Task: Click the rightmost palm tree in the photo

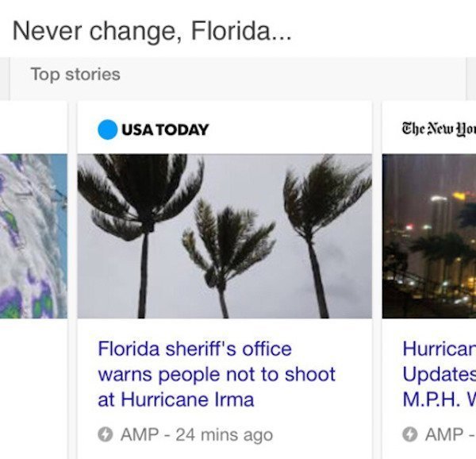Action: coord(317,230)
